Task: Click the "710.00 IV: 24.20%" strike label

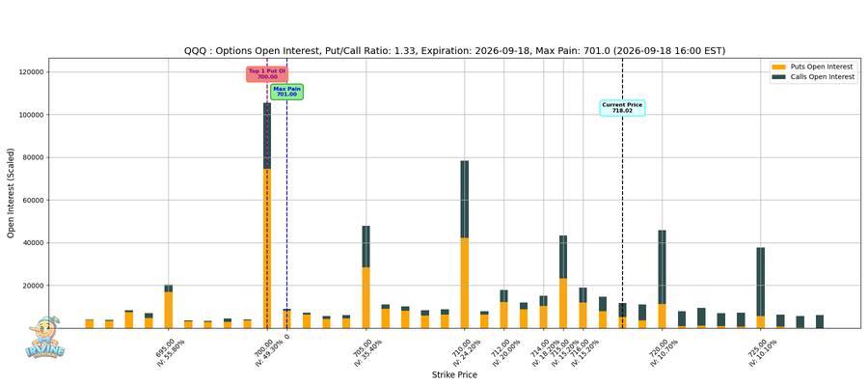Action: click(x=464, y=352)
